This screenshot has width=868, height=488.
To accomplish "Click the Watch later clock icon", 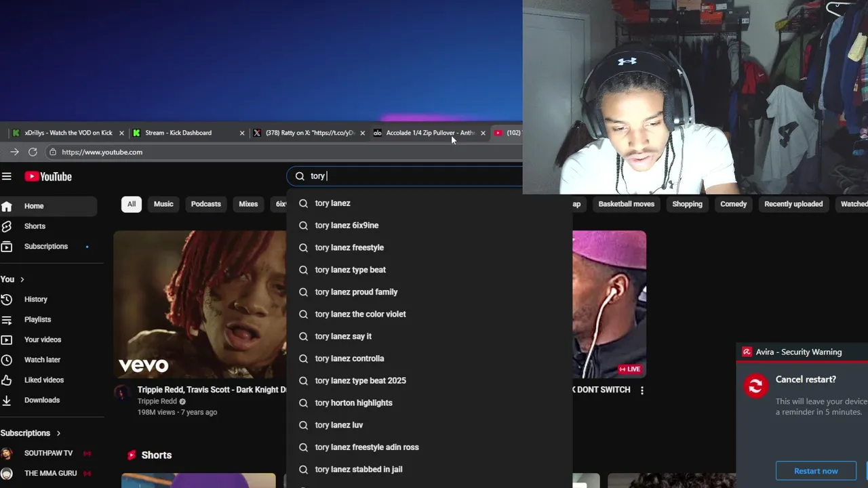I will [7, 360].
